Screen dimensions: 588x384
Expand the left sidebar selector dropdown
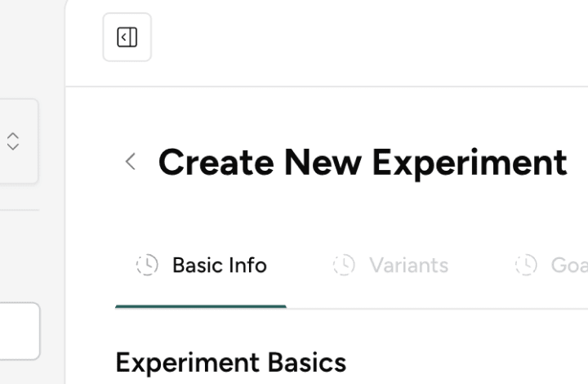point(18,141)
